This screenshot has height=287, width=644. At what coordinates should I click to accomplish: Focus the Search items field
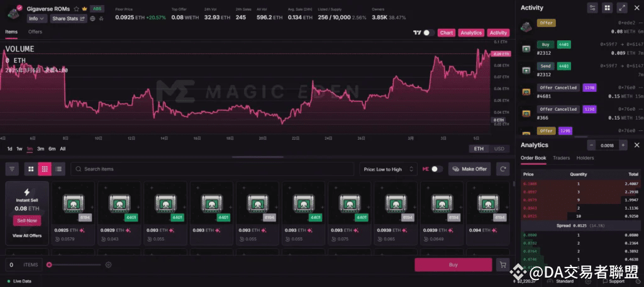pyautogui.click(x=213, y=169)
